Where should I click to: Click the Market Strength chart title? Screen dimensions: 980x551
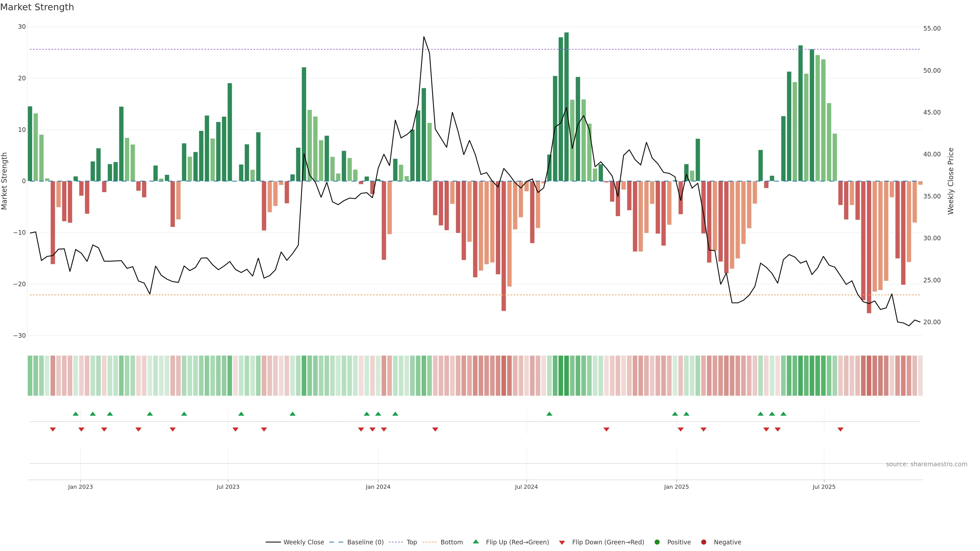click(x=37, y=7)
